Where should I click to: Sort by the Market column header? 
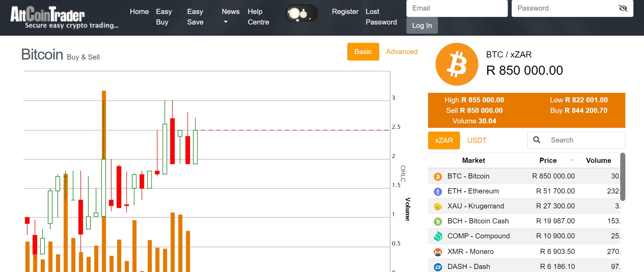click(x=474, y=160)
